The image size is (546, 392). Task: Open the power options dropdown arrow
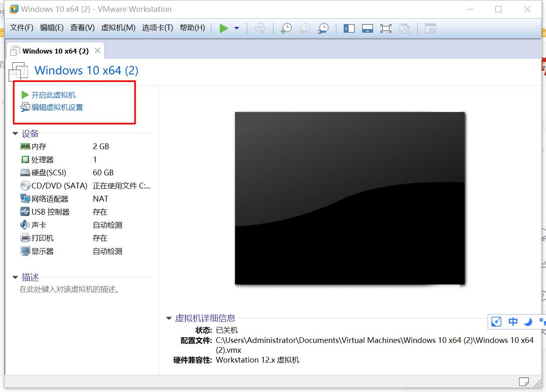coord(237,28)
